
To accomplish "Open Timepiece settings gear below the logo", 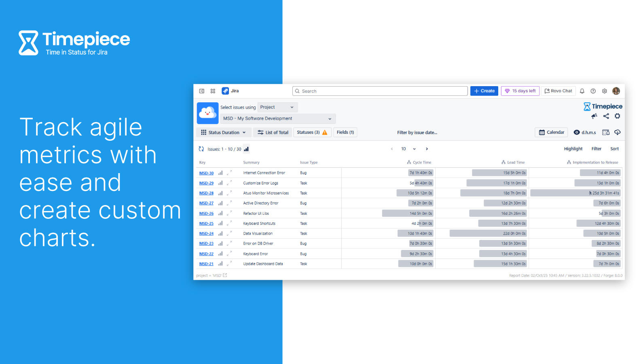I will (x=617, y=116).
